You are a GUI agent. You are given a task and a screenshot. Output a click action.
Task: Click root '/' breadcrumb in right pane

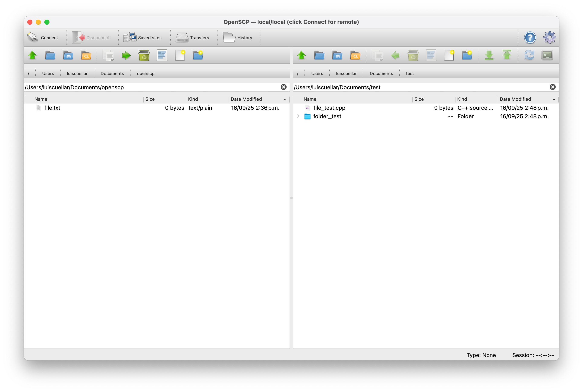(297, 73)
